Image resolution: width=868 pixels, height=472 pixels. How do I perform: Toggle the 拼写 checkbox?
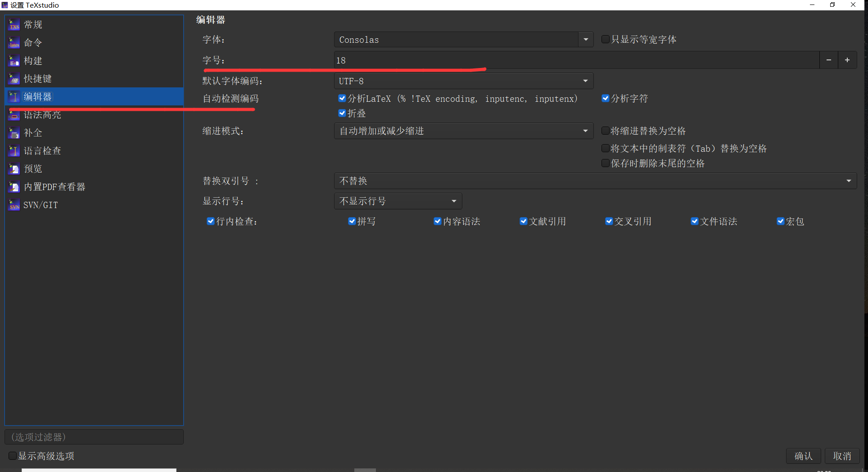point(352,222)
